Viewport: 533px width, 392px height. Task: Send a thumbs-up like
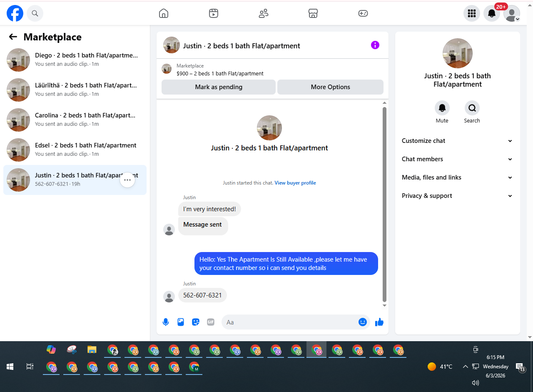[x=379, y=322]
